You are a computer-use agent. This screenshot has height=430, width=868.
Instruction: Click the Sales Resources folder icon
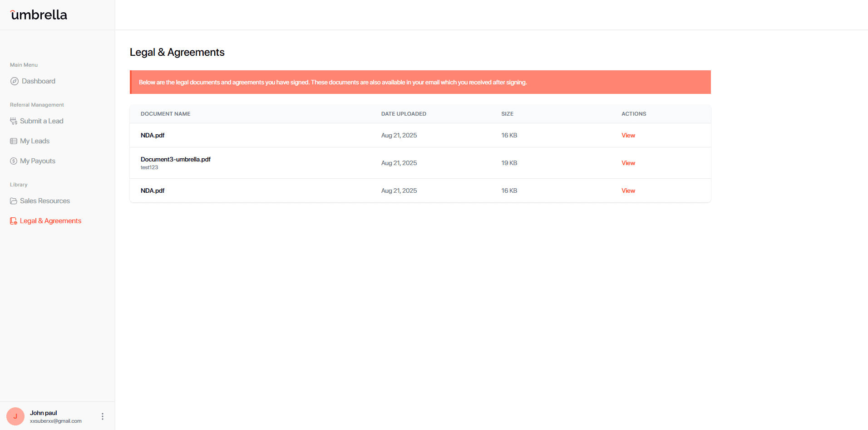click(14, 201)
